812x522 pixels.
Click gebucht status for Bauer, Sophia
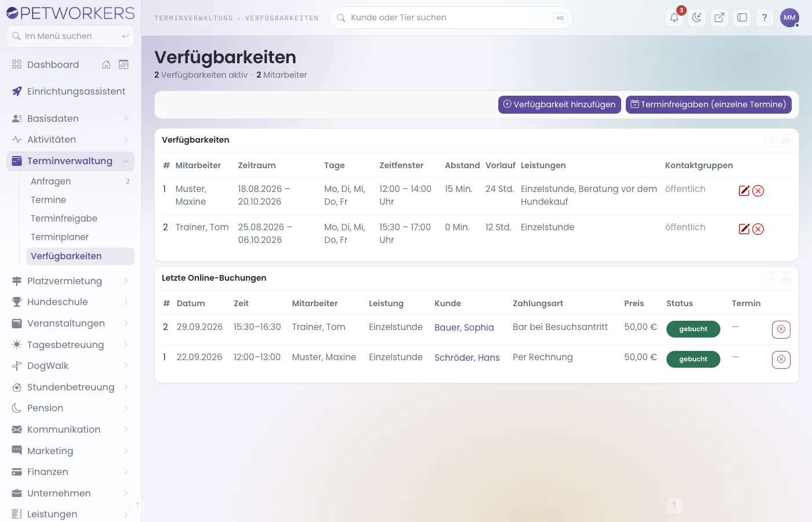(x=693, y=329)
